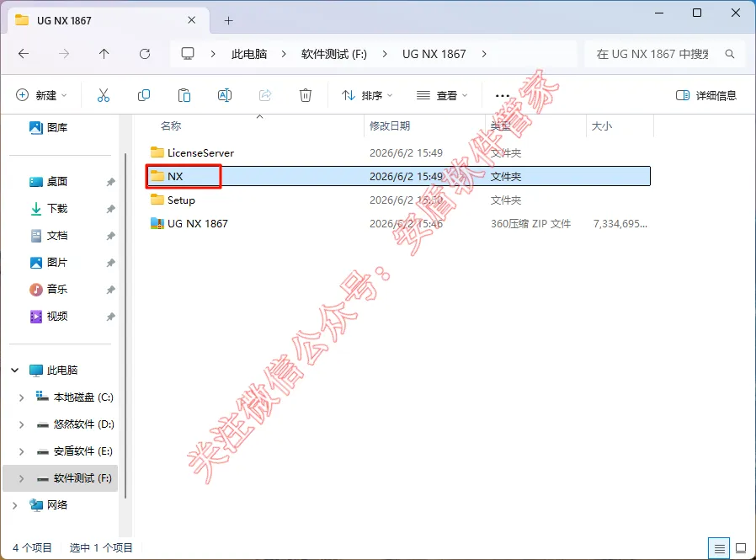Click the chevron after 此电脑 in breadcrumb

point(284,54)
